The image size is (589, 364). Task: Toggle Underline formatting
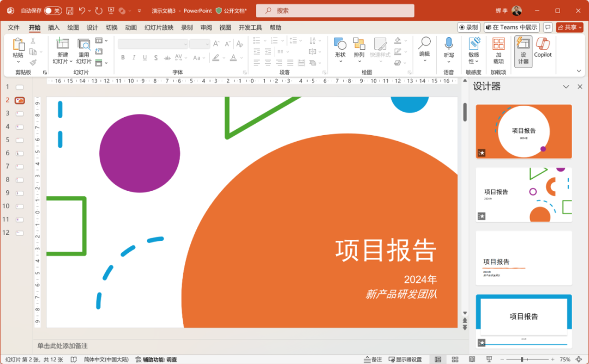[145, 57]
